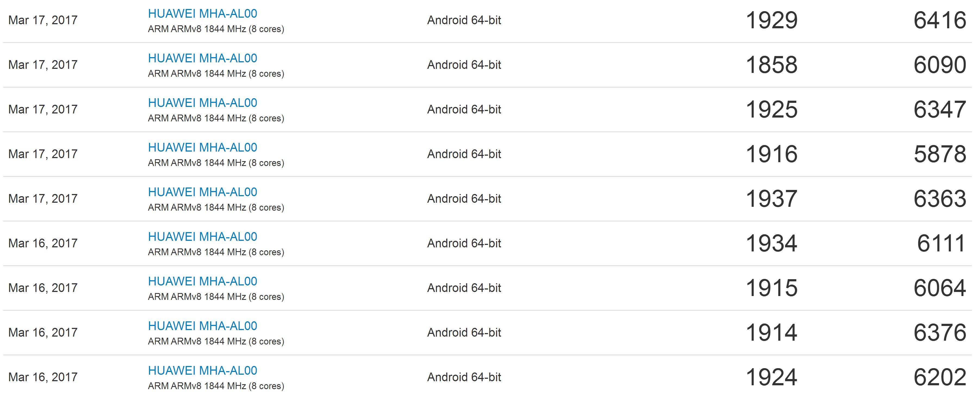Click the multi-core score 6111
Screen dimensions: 980x397
(941, 243)
